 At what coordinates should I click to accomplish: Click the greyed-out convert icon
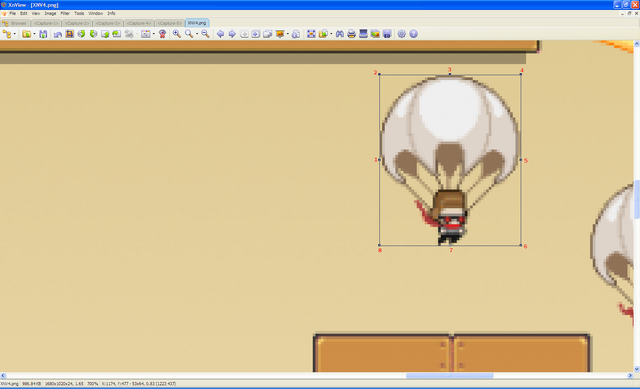click(x=129, y=34)
